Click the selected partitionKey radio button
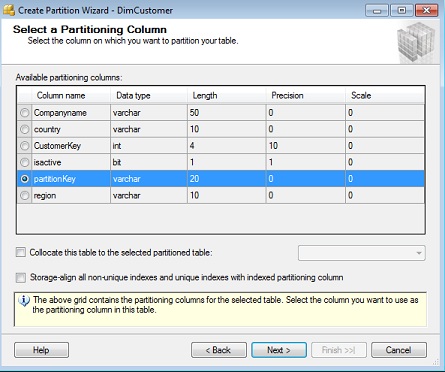445x372 pixels. click(25, 179)
